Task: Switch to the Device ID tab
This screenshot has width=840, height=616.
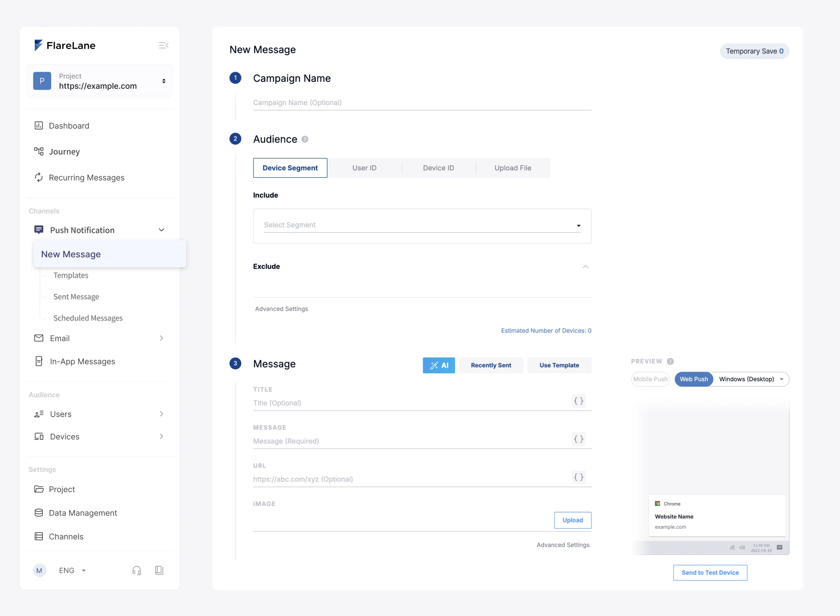Action: [438, 168]
